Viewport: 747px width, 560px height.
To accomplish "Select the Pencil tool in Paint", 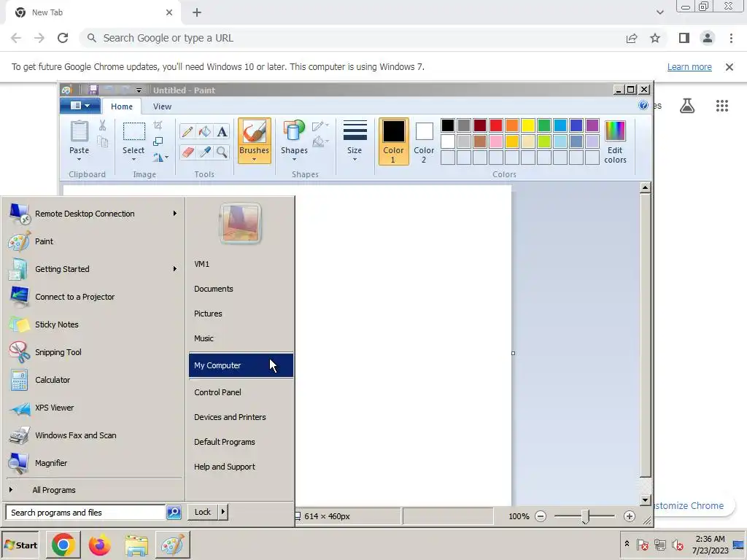I will 187,131.
